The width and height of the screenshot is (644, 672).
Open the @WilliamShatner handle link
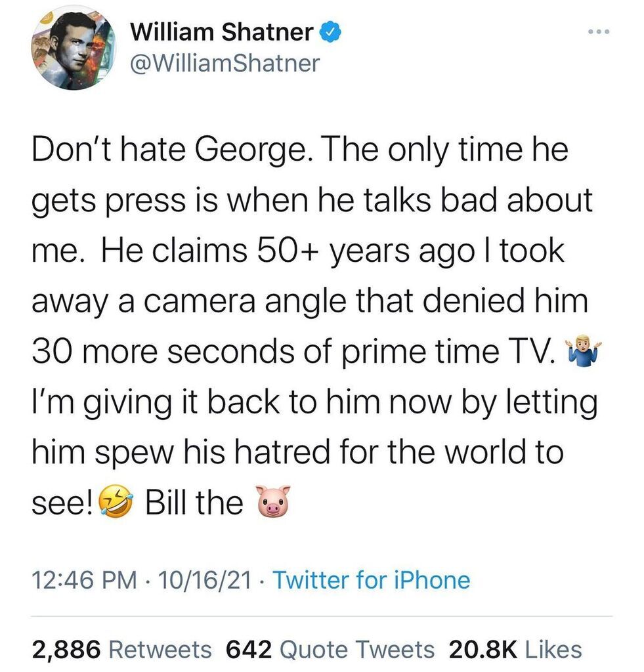225,63
